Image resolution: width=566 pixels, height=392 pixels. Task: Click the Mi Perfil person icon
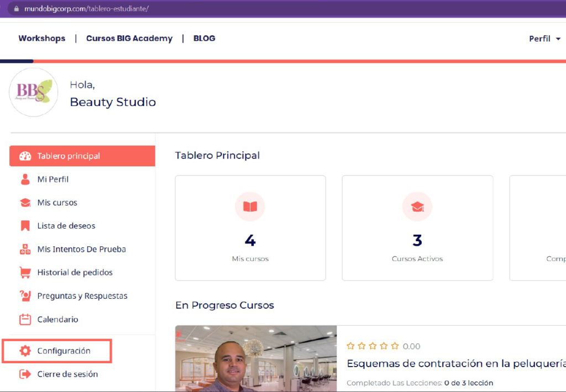click(25, 179)
